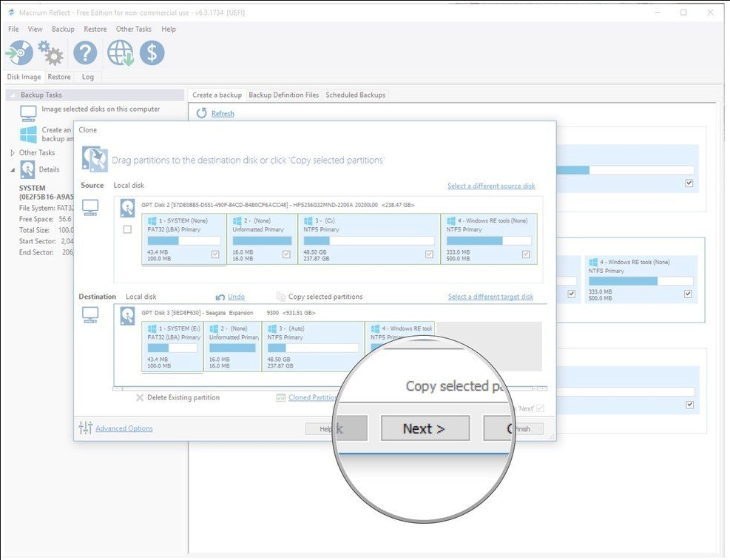Click Windows logo on destination 1 - SYSTEM (E:)
This screenshot has width=730, height=560.
152,328
